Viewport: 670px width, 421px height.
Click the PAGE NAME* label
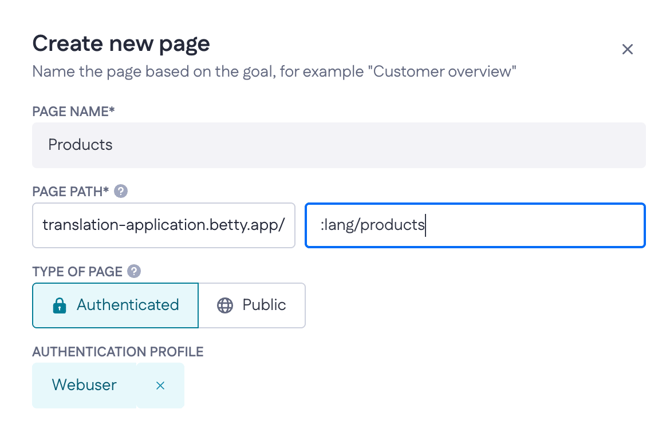click(73, 111)
